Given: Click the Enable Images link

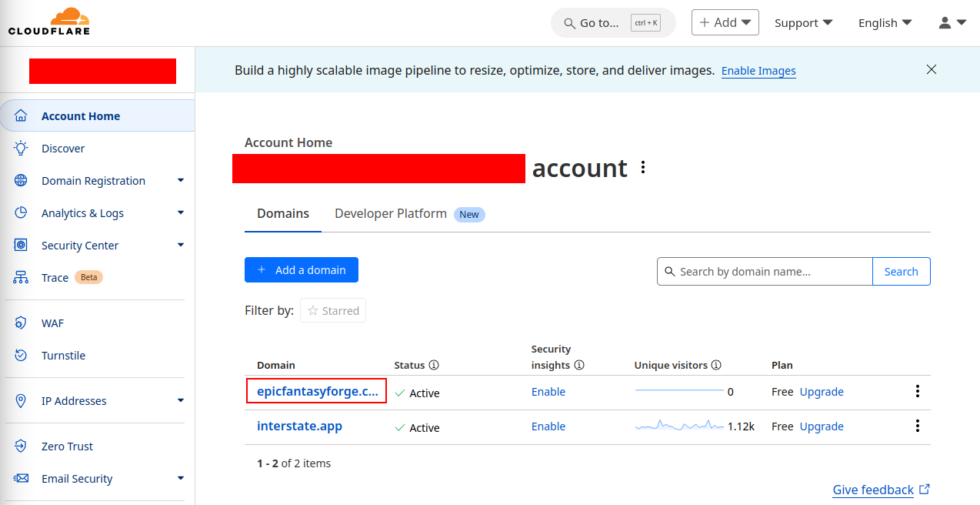Looking at the screenshot, I should [x=758, y=71].
